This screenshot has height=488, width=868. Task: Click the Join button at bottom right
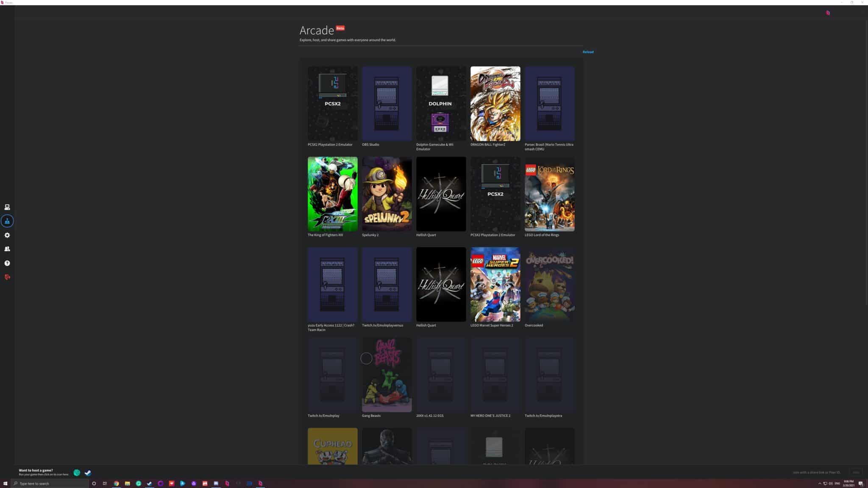(856, 472)
